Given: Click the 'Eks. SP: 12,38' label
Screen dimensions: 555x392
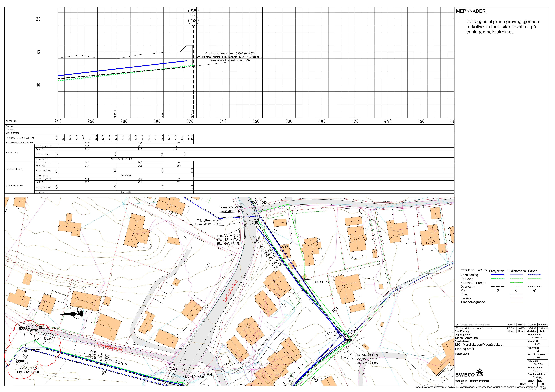Looking at the screenshot, I should (x=323, y=282).
